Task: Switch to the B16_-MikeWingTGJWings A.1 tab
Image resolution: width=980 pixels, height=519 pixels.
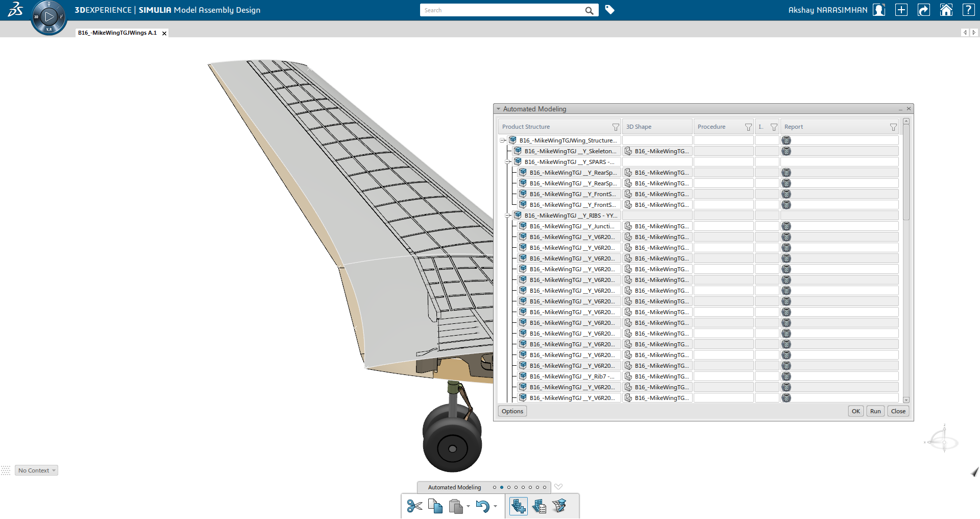Action: point(117,33)
